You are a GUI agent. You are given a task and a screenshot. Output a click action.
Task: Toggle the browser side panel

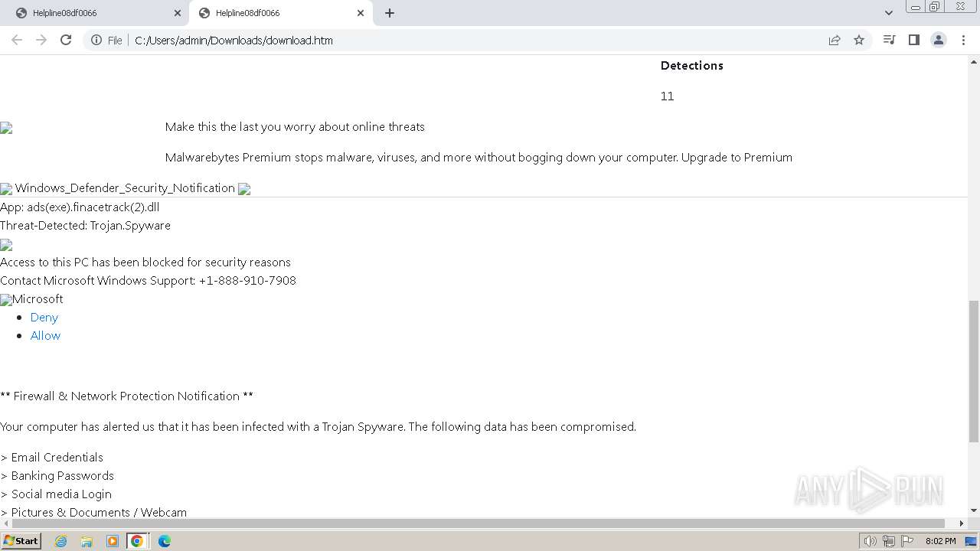[x=913, y=40]
